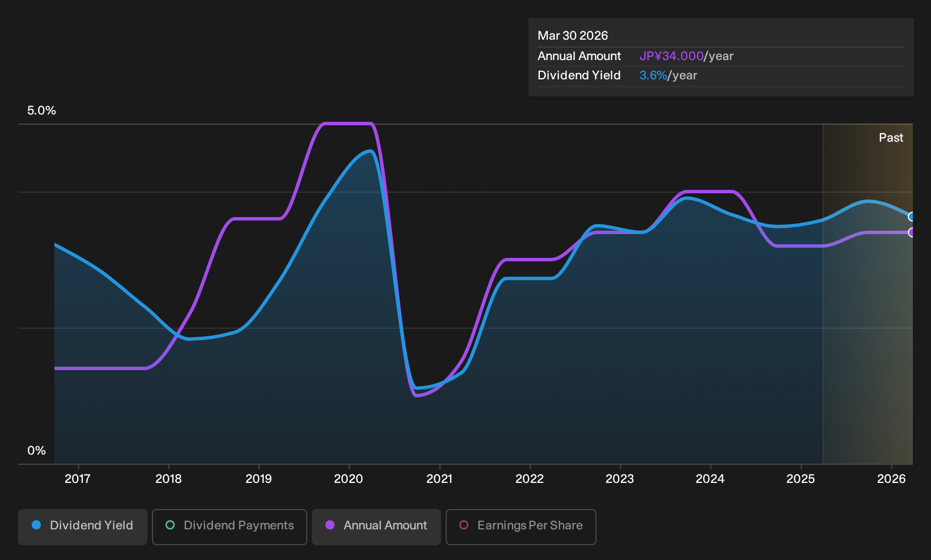Screen dimensions: 931x560
Task: Click the 2020 x-axis label
Action: [x=348, y=479]
